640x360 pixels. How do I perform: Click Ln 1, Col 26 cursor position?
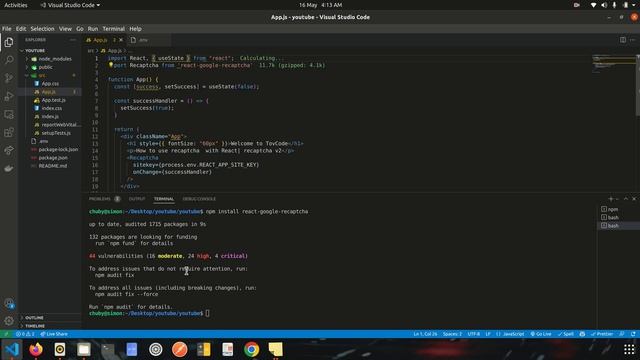pos(425,334)
